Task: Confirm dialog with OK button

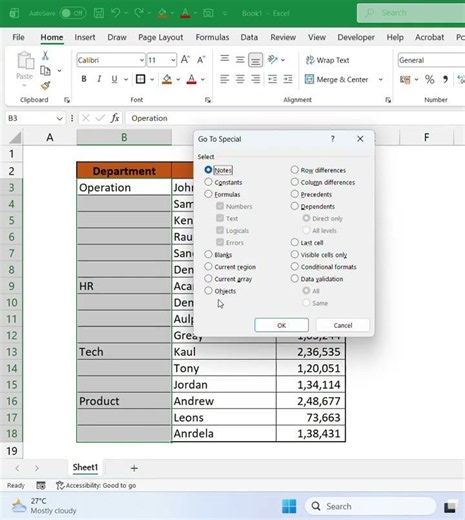Action: [x=282, y=325]
